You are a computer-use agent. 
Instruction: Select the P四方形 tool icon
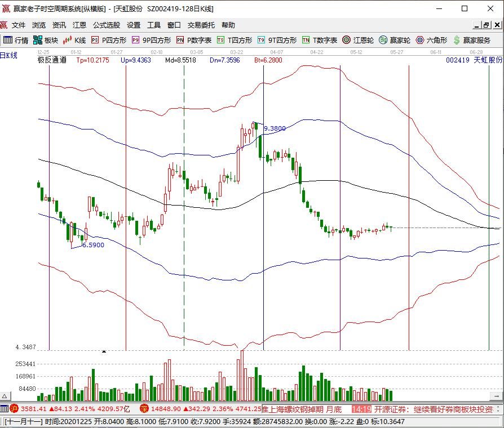click(109, 40)
